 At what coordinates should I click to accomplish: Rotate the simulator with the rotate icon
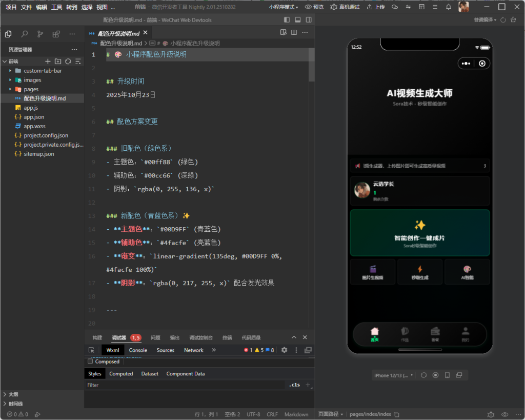coord(423,375)
